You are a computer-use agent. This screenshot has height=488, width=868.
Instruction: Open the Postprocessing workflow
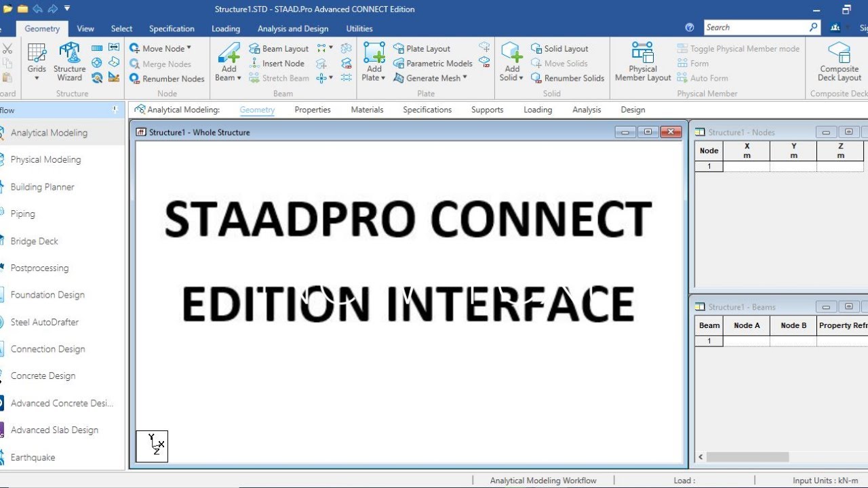[x=39, y=268]
